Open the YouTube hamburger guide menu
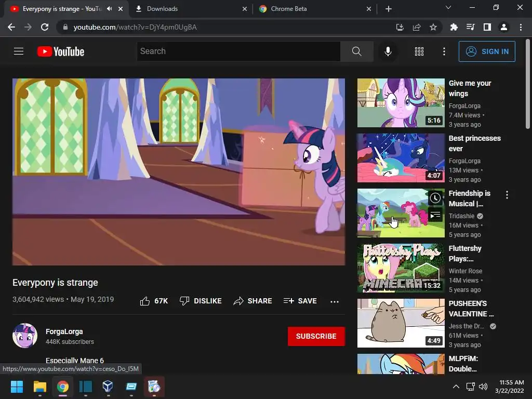 coord(19,51)
